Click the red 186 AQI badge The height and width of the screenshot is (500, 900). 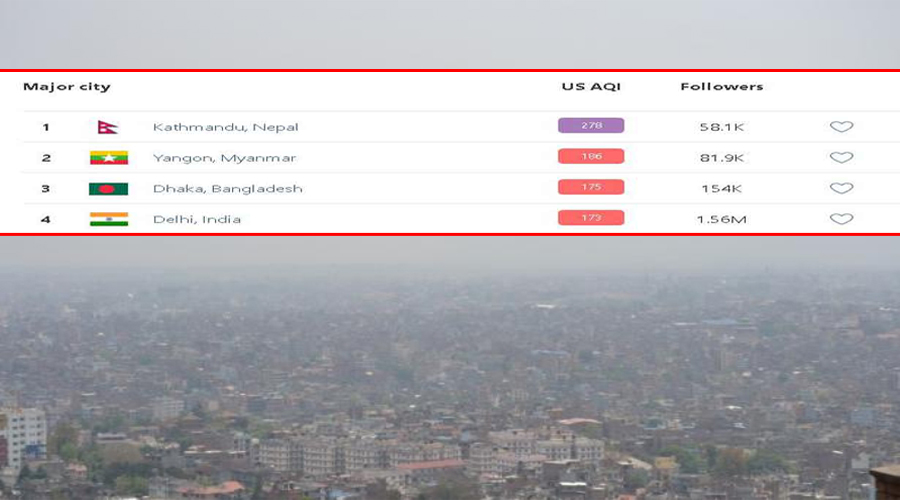591,157
